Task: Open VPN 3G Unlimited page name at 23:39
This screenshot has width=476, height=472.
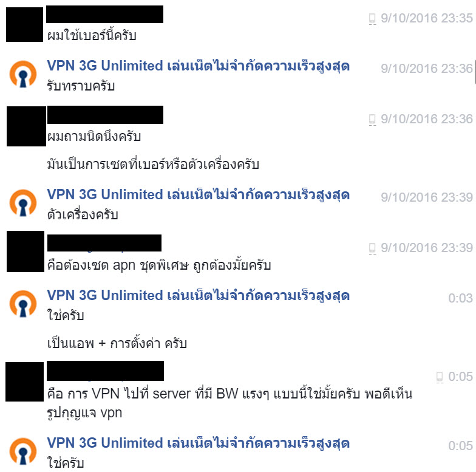Action: point(198,194)
